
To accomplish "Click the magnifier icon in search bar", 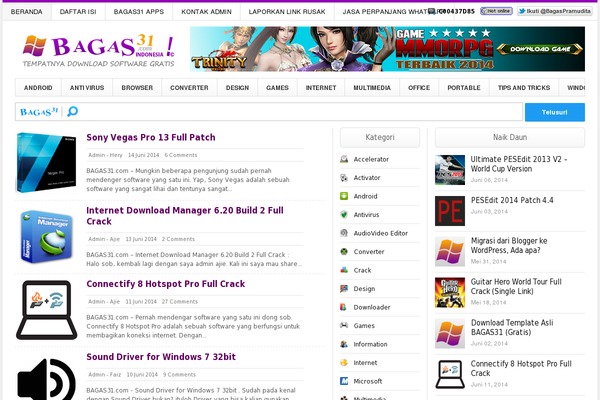I will pos(73,112).
